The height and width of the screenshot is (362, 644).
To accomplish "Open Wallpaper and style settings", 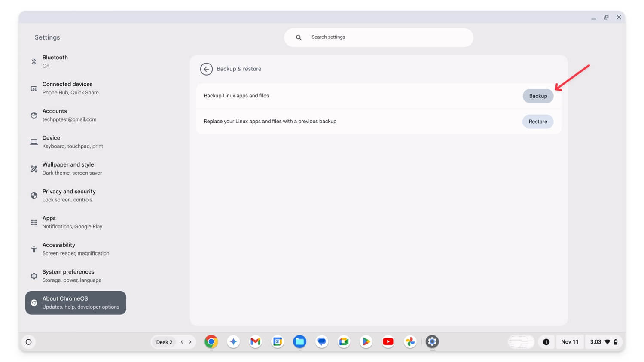I will pyautogui.click(x=76, y=168).
